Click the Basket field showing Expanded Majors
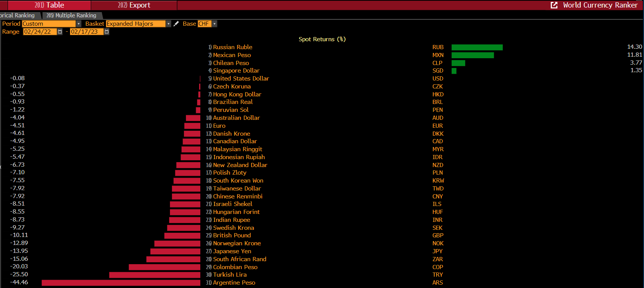This screenshot has width=644, height=288. click(x=136, y=24)
